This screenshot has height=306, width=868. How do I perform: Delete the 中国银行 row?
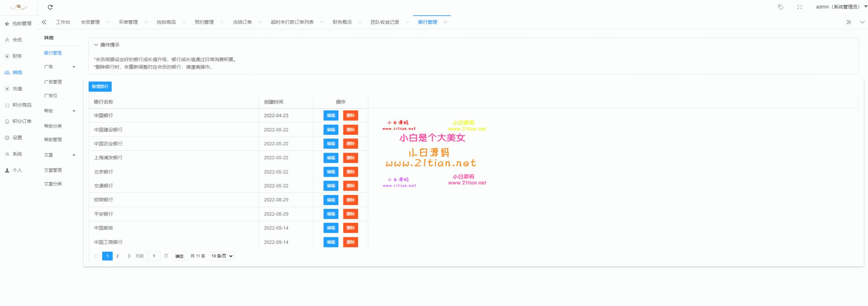point(351,115)
